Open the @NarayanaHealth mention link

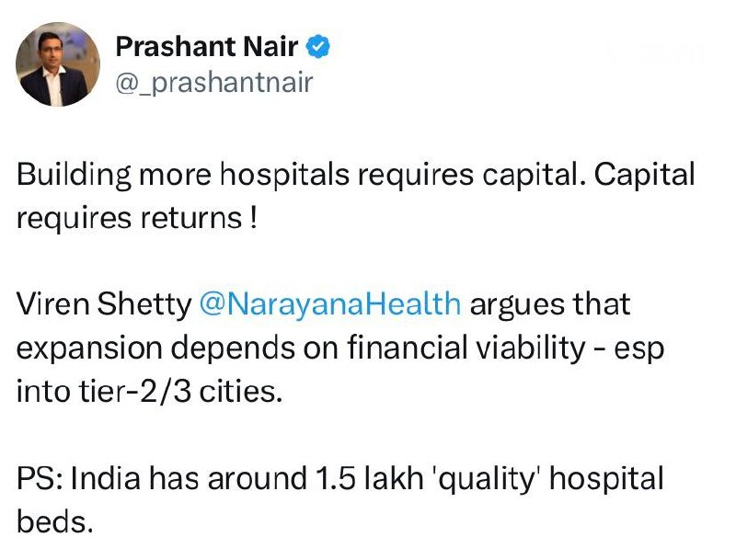[x=330, y=303]
